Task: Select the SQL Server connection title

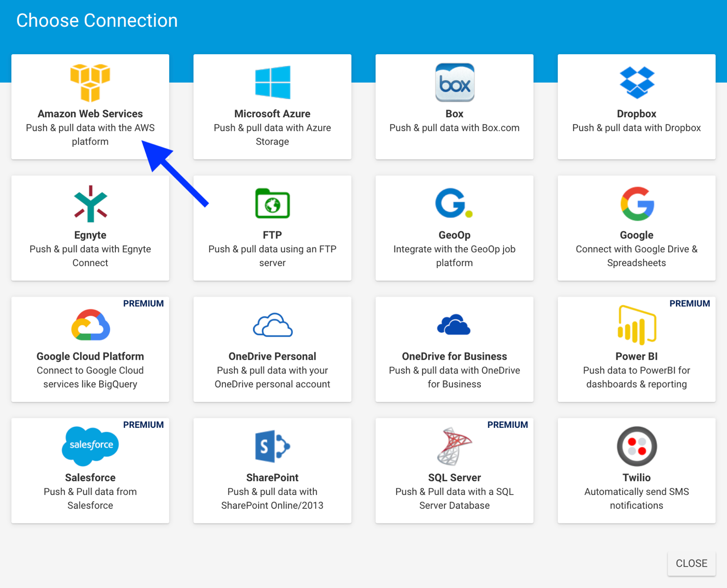Action: pos(455,477)
